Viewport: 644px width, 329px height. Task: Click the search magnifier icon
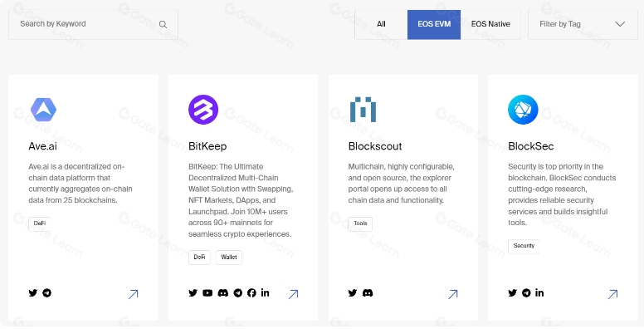coord(163,25)
